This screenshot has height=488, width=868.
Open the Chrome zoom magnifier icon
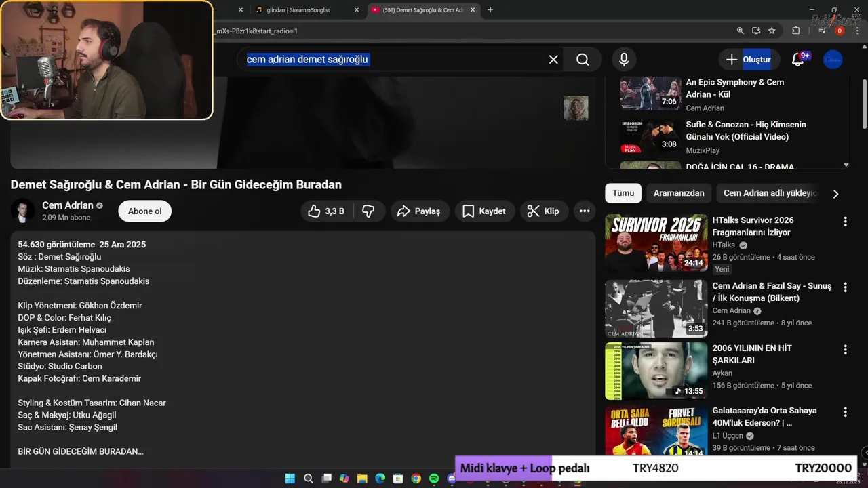point(741,30)
